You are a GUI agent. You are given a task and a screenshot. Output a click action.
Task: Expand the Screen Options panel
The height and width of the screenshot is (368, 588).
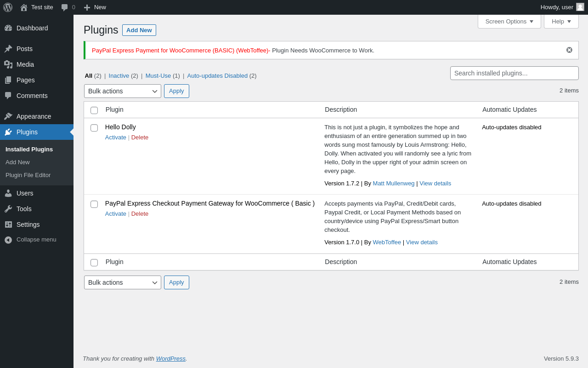[x=509, y=21]
